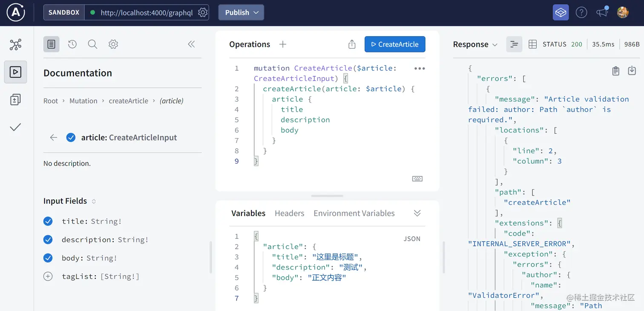
Task: Open the operation three-dots menu
Action: 420,69
